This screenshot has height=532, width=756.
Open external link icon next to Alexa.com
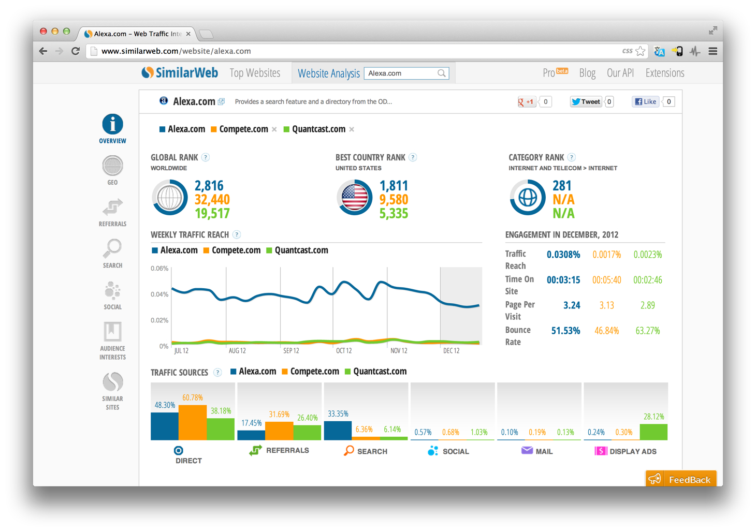(222, 101)
